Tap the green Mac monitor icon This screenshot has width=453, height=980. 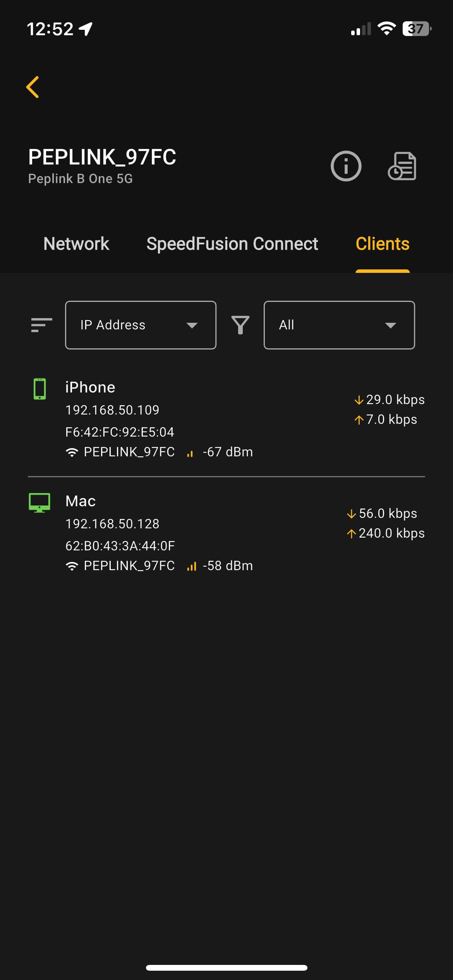(x=39, y=503)
